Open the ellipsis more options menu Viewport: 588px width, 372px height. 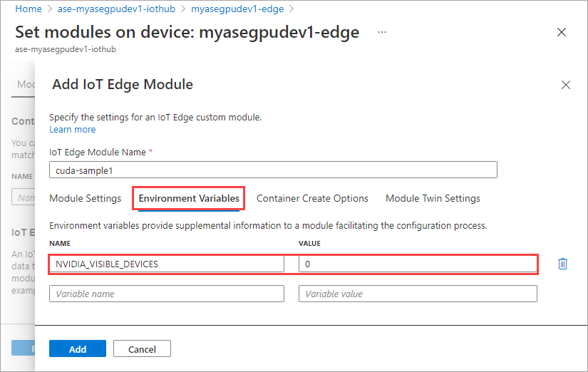coord(382,32)
